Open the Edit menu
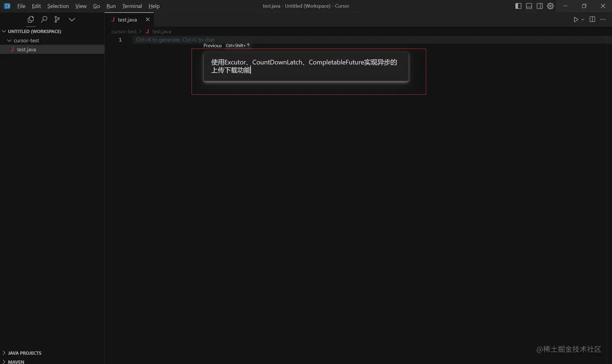Screen dimensions: 612x364 click(36, 6)
